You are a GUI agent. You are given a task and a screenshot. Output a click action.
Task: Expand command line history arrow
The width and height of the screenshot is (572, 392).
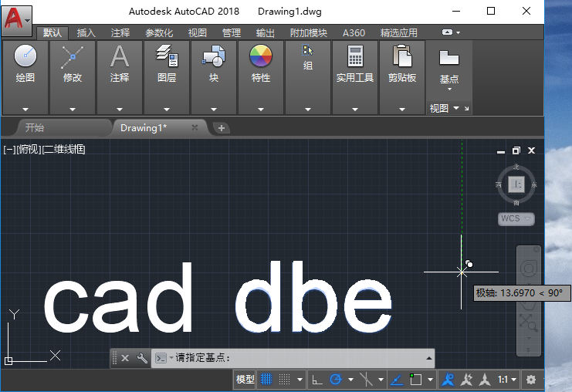tap(429, 358)
